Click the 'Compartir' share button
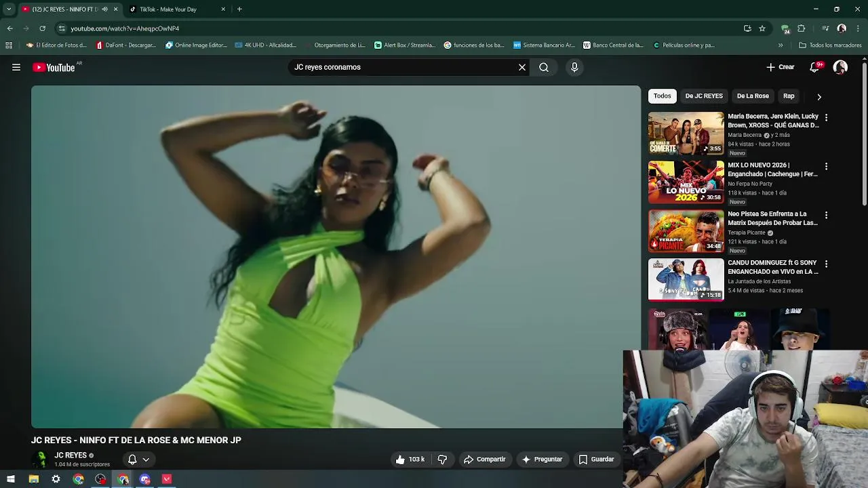868x488 pixels. click(x=485, y=460)
